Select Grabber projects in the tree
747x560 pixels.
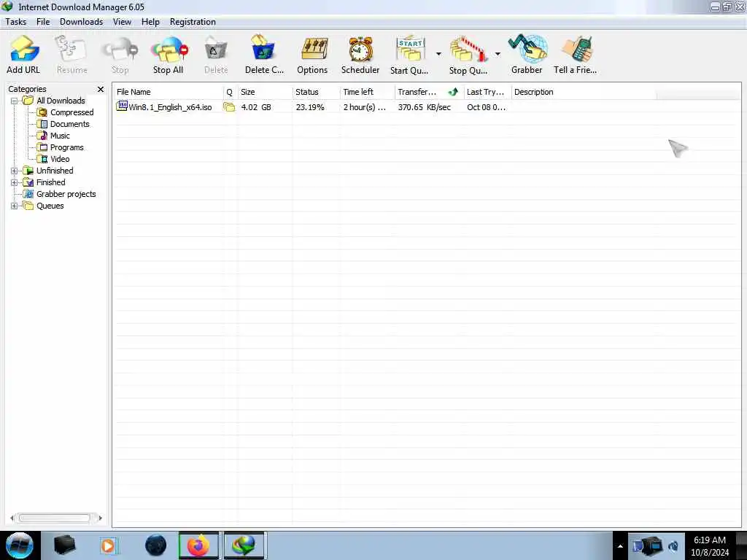pyautogui.click(x=66, y=194)
